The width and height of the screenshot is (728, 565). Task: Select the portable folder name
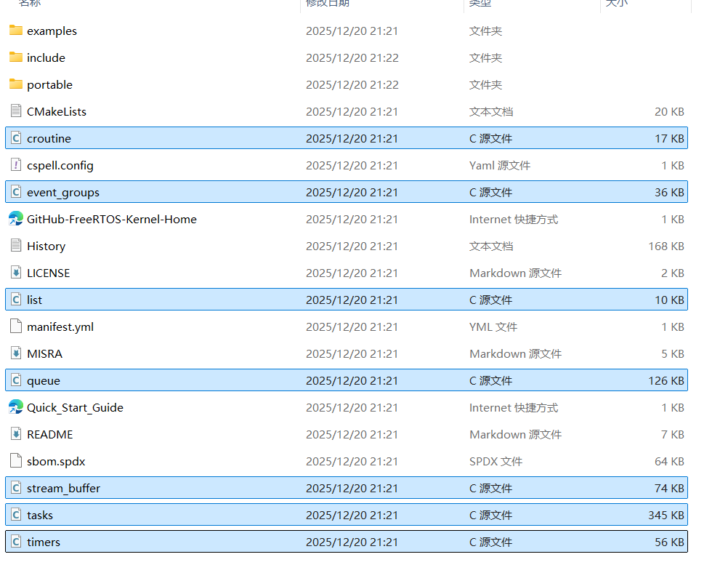pos(49,85)
